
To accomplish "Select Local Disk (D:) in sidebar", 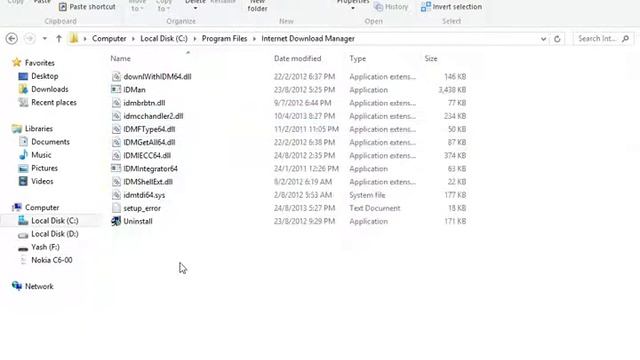I will 55,234.
